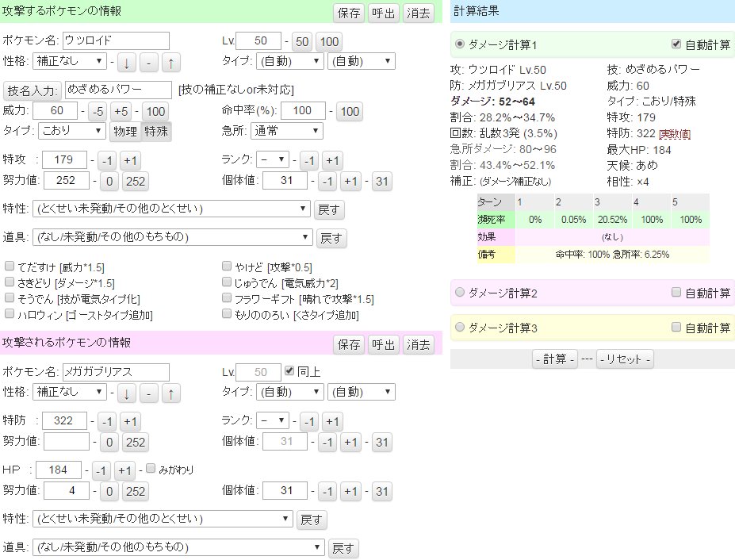735x560 pixels.
Task: Check さきどり [ダメージ*1.5] checkbox
Action: click(10, 282)
